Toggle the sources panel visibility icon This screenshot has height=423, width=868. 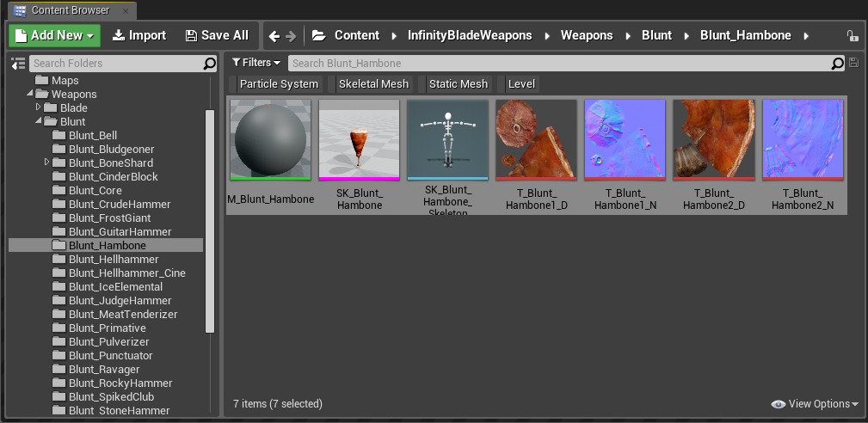[18, 63]
